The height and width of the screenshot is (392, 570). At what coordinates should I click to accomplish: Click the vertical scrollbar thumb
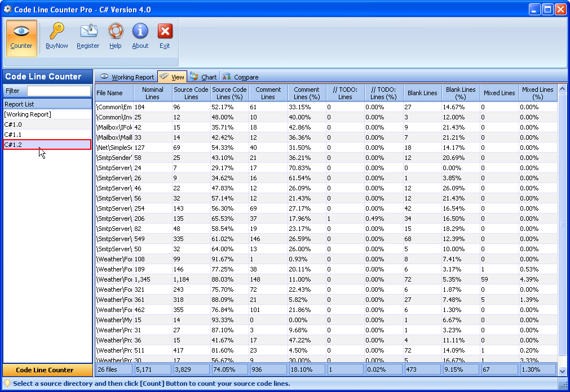click(x=562, y=224)
